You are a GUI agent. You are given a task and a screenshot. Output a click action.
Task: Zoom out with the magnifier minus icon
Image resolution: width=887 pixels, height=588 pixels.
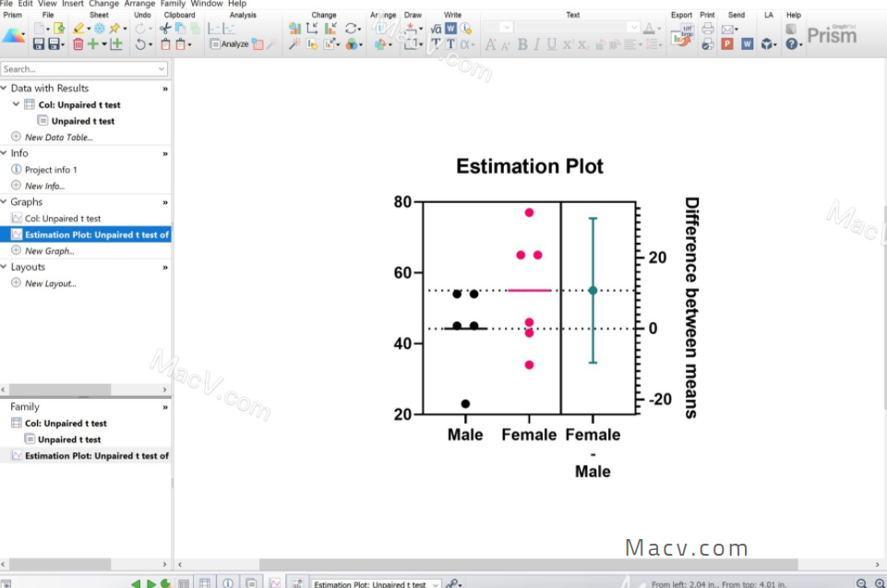point(861,583)
